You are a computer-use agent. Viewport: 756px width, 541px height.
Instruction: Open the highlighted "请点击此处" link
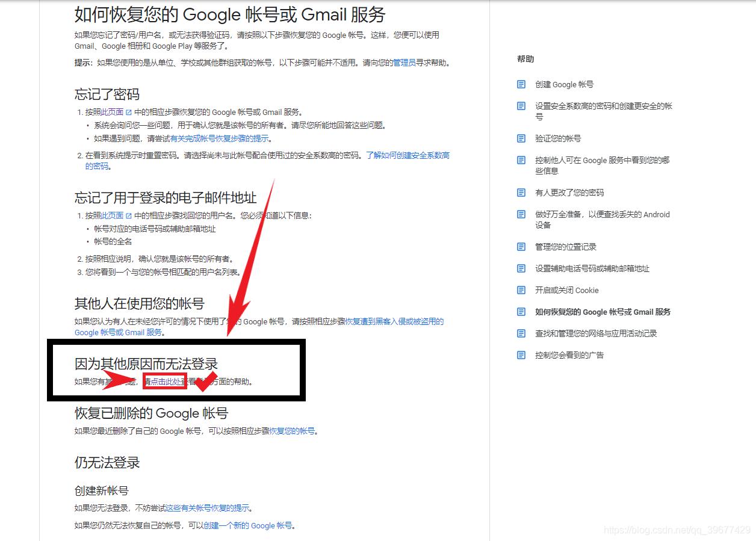(x=164, y=381)
